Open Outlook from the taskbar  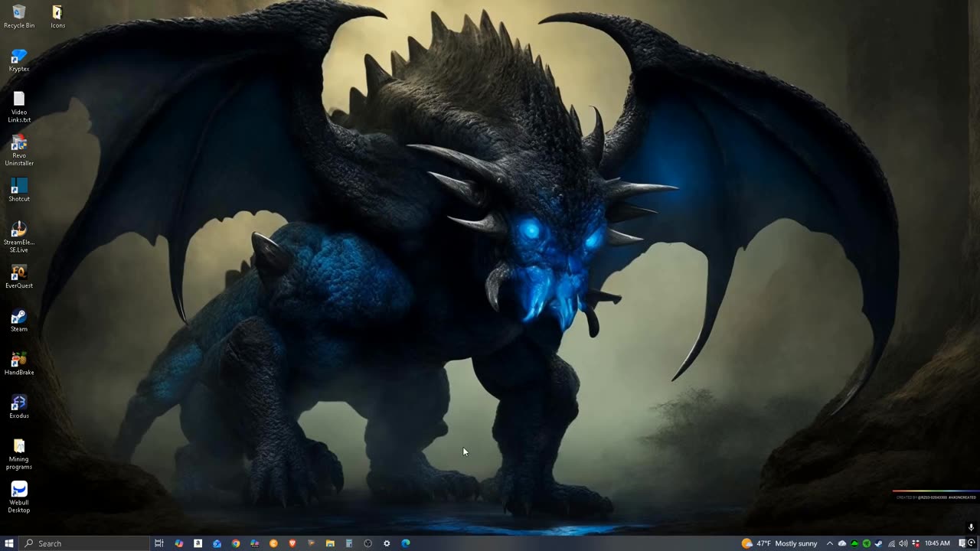217,543
